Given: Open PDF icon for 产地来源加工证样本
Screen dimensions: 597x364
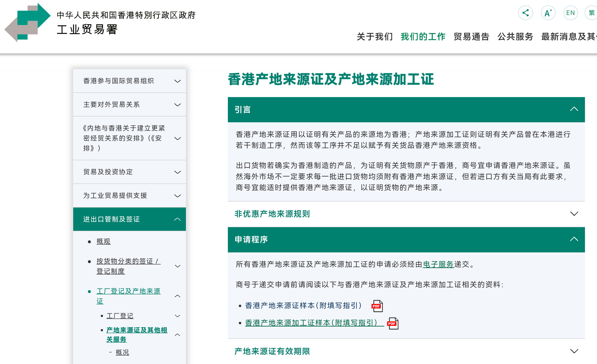Looking at the screenshot, I should point(393,323).
